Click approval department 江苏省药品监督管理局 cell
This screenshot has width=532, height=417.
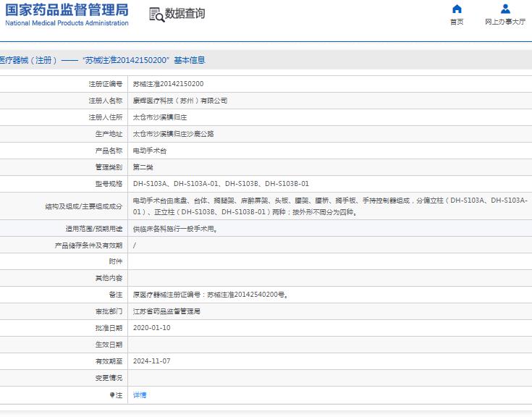click(166, 311)
